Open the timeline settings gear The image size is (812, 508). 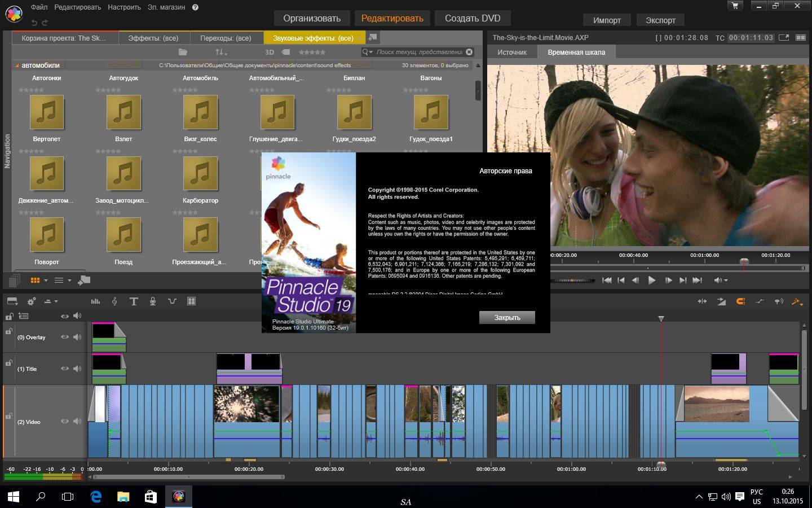pos(32,301)
